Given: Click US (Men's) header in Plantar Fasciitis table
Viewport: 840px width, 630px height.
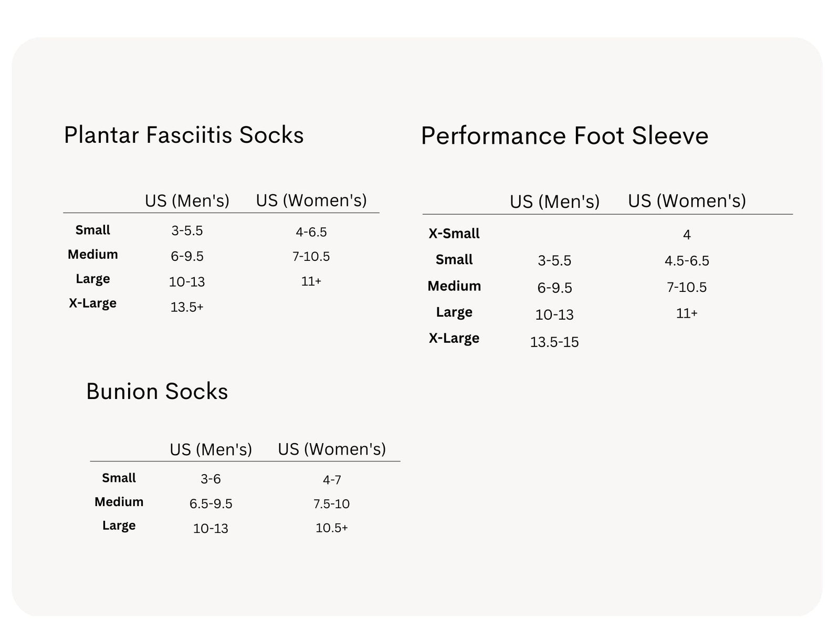Looking at the screenshot, I should pyautogui.click(x=187, y=201).
